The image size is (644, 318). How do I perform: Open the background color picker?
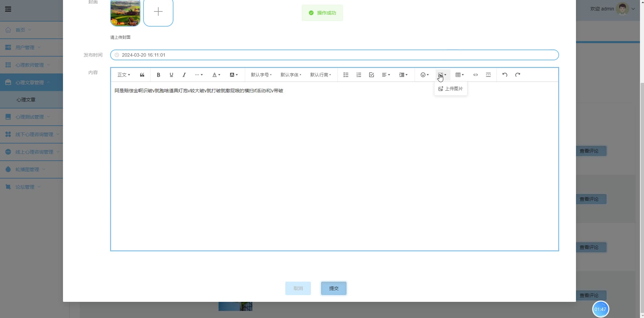(x=234, y=75)
